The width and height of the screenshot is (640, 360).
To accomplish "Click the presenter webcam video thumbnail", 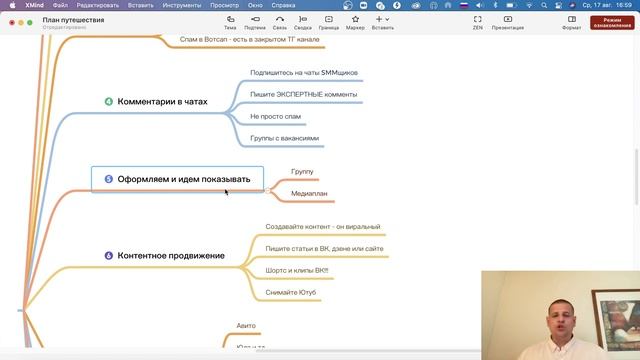I will click(560, 315).
